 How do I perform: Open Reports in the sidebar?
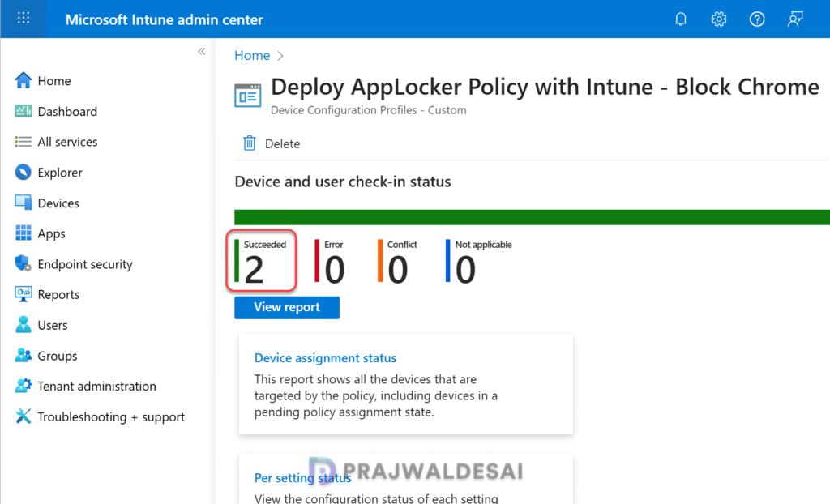click(x=58, y=295)
